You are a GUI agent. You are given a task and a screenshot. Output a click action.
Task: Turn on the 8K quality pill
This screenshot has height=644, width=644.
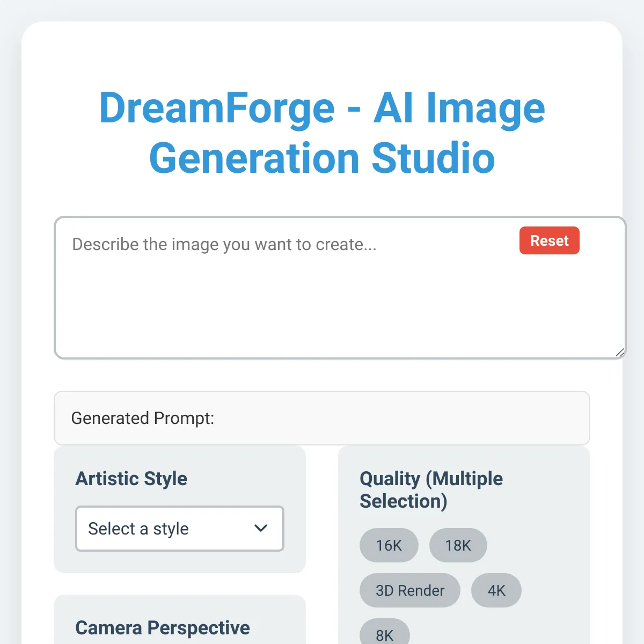(385, 636)
